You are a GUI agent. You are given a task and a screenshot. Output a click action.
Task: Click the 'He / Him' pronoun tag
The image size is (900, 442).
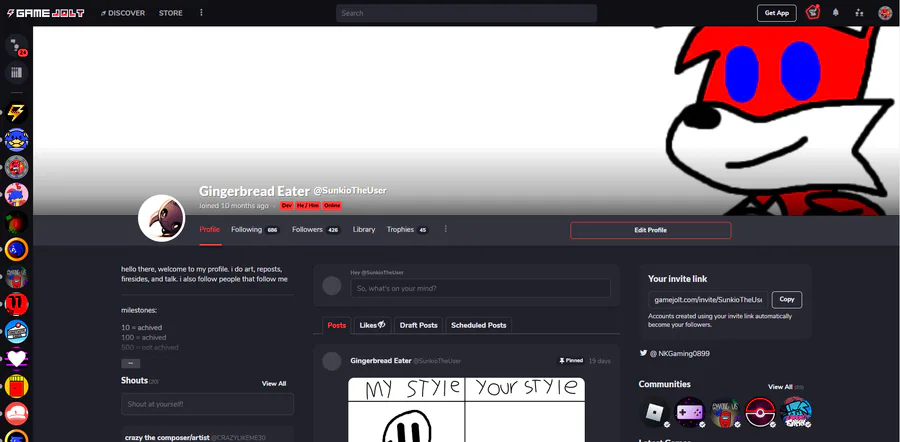tap(308, 206)
